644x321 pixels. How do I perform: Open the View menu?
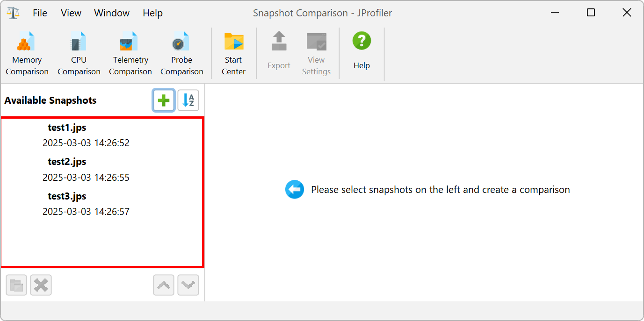click(71, 13)
